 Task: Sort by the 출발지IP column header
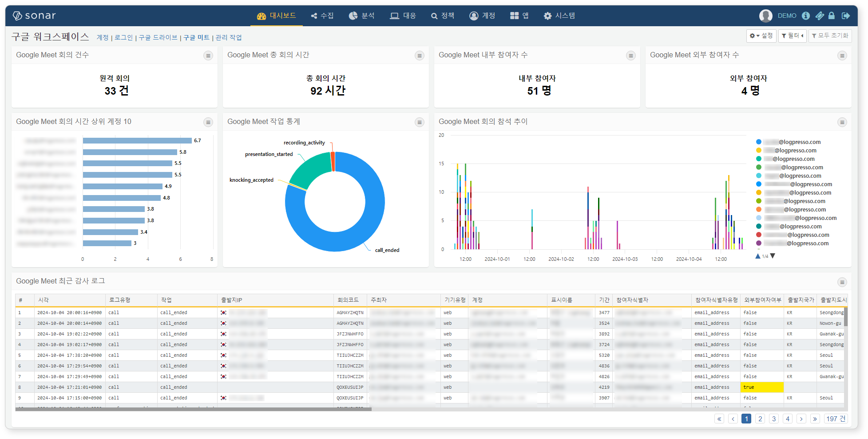[275, 300]
